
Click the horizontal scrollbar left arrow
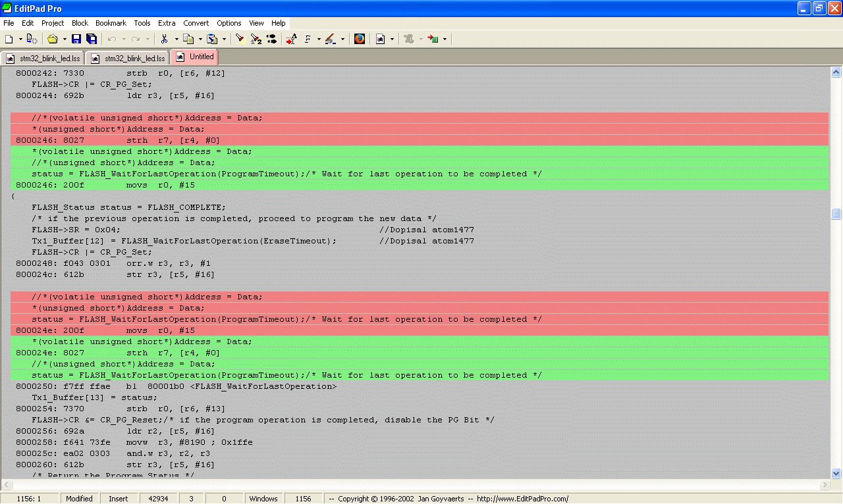click(x=6, y=484)
